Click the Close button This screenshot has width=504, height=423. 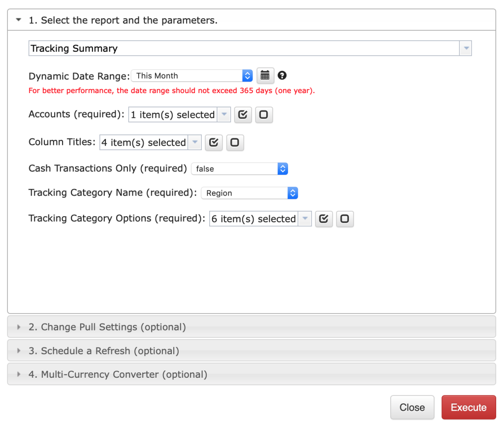412,407
